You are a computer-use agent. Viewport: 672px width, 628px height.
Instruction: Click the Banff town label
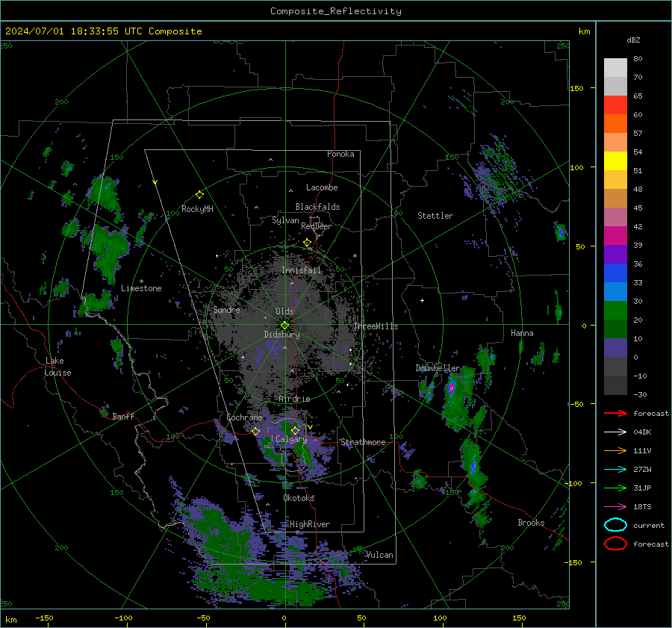pos(123,417)
